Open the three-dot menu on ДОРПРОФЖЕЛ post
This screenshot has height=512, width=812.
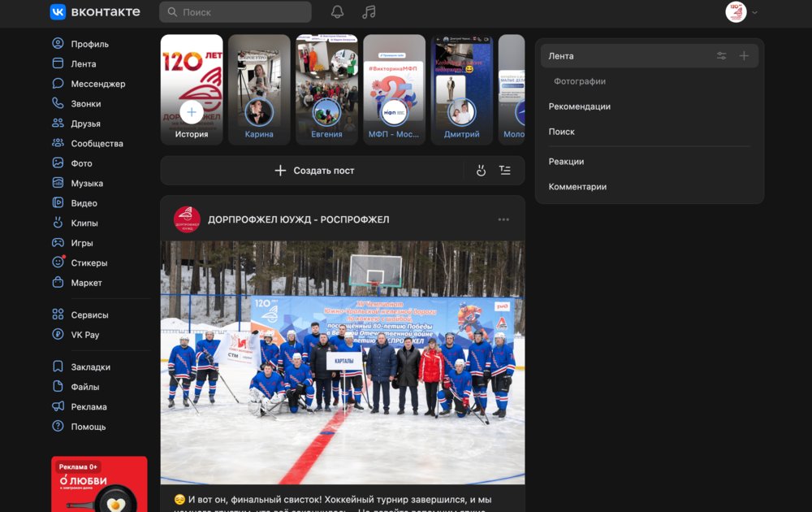[503, 219]
